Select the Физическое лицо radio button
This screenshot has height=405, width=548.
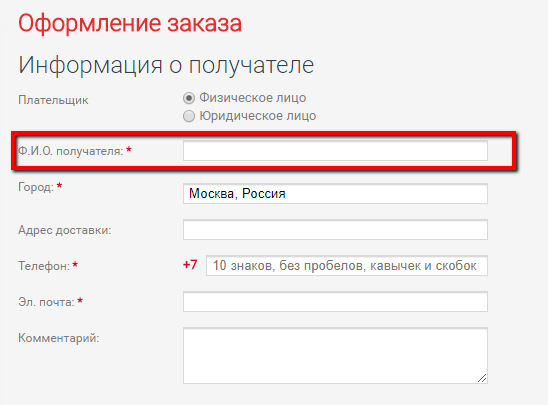[x=189, y=98]
